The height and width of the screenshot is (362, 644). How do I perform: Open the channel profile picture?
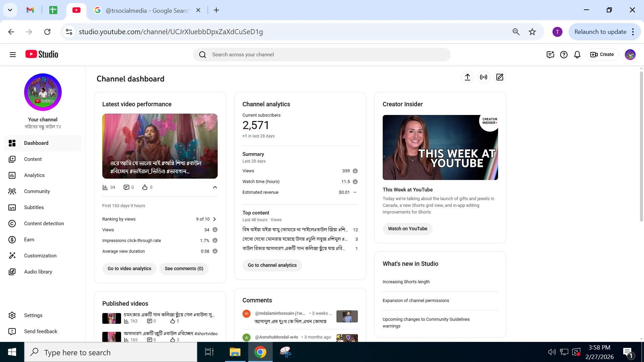(x=43, y=92)
